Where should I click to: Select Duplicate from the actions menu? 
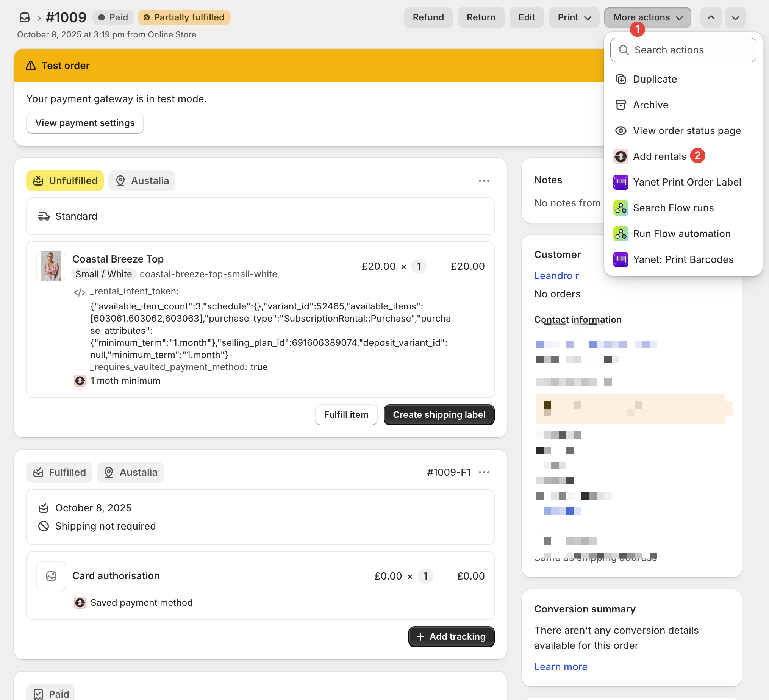655,79
